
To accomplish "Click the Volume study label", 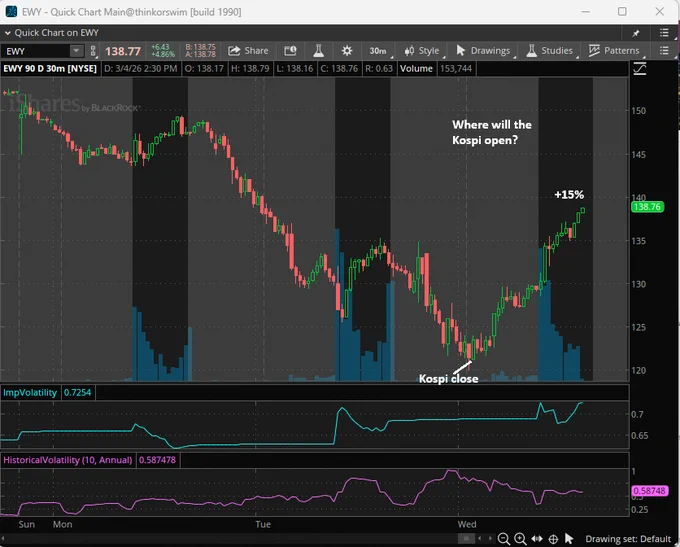I will point(416,69).
